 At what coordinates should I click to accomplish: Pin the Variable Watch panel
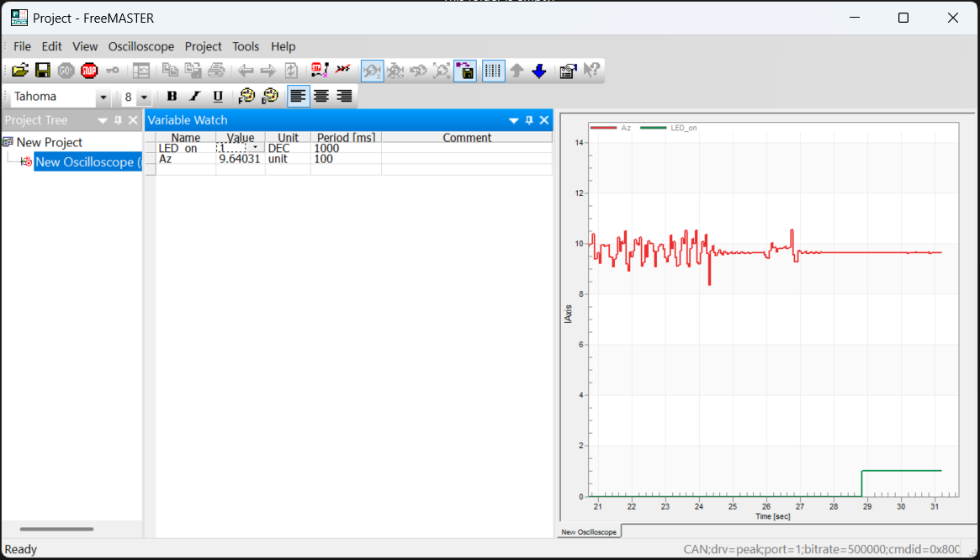pos(528,119)
